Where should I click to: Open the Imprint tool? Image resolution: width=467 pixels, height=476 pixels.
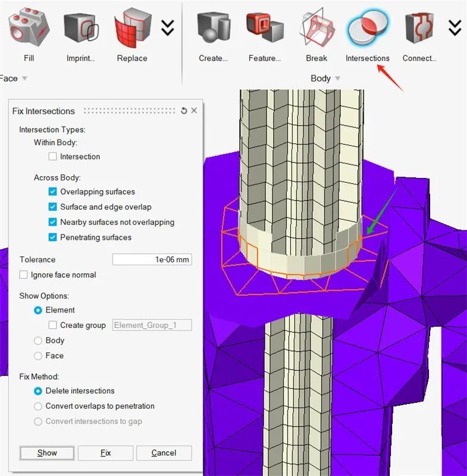point(80,27)
